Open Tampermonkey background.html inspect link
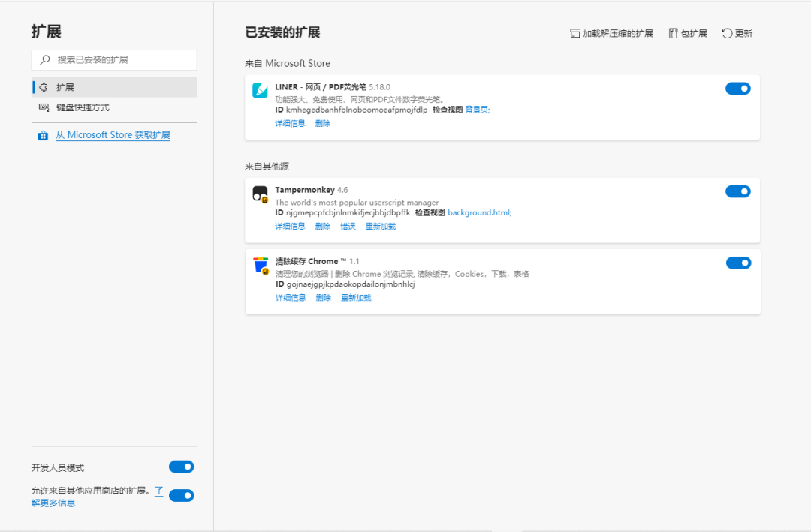This screenshot has width=811, height=532. [479, 212]
